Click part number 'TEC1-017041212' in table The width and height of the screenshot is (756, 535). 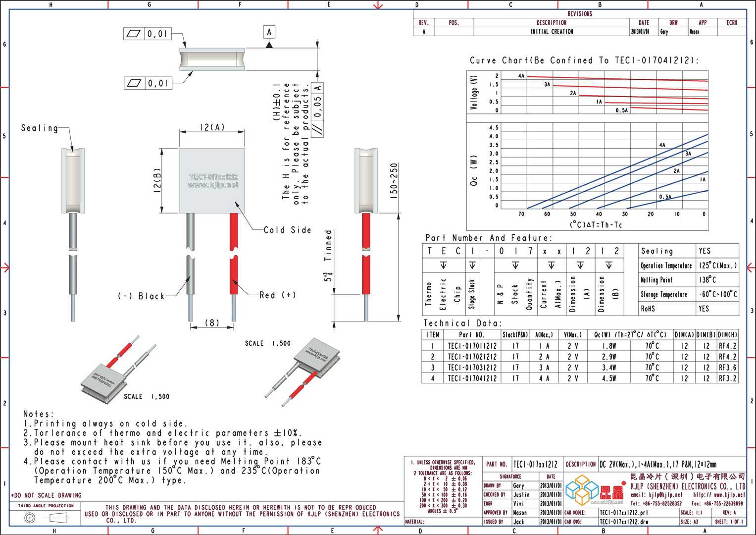tap(472, 378)
